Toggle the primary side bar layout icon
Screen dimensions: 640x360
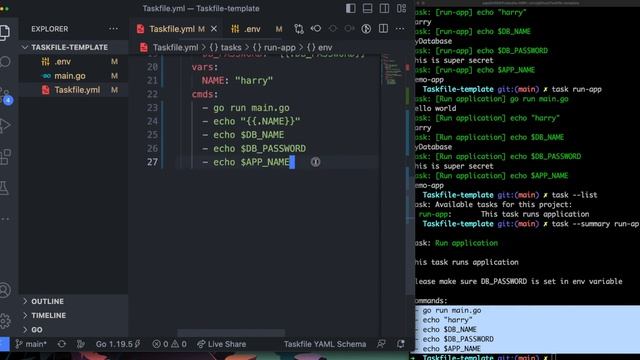click(x=351, y=9)
